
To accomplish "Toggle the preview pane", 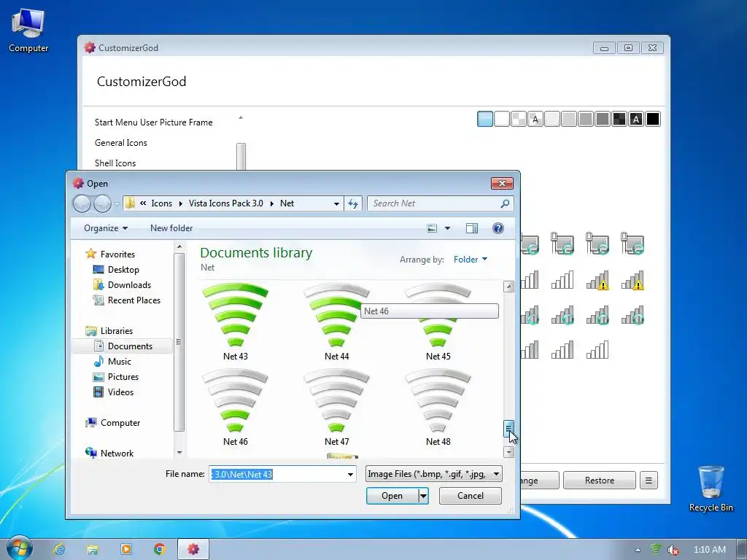I will pyautogui.click(x=472, y=228).
